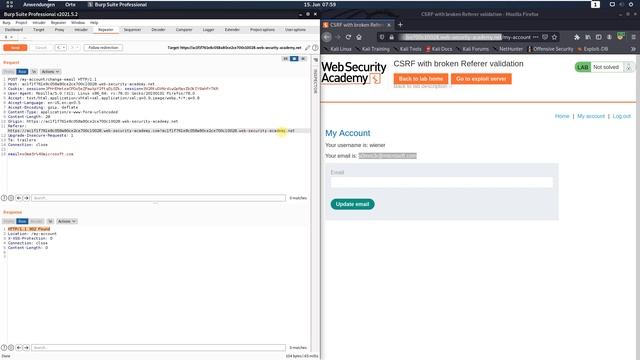Image resolution: width=640 pixels, height=360 pixels.
Task: Open Firefox hamburger menu
Action: 633,37
